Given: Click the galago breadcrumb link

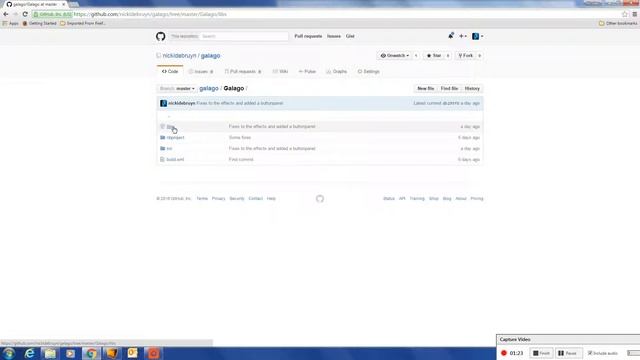Looking at the screenshot, I should click(209, 89).
